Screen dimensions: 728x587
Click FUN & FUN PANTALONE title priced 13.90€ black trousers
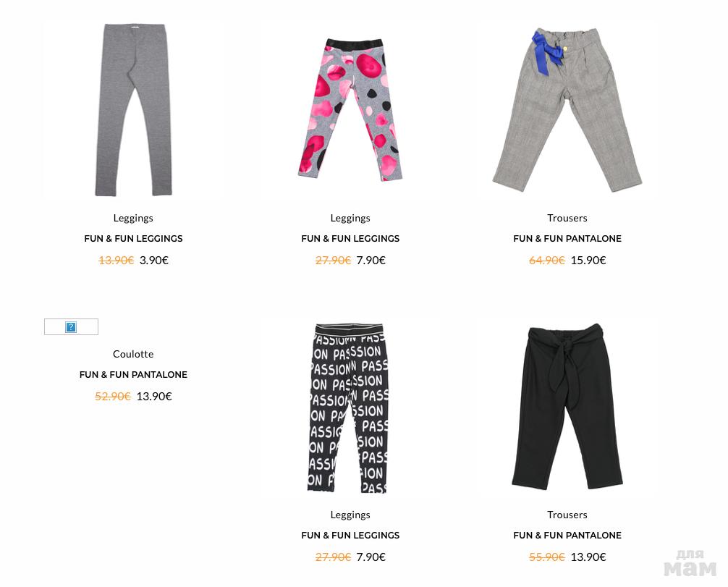coord(567,535)
